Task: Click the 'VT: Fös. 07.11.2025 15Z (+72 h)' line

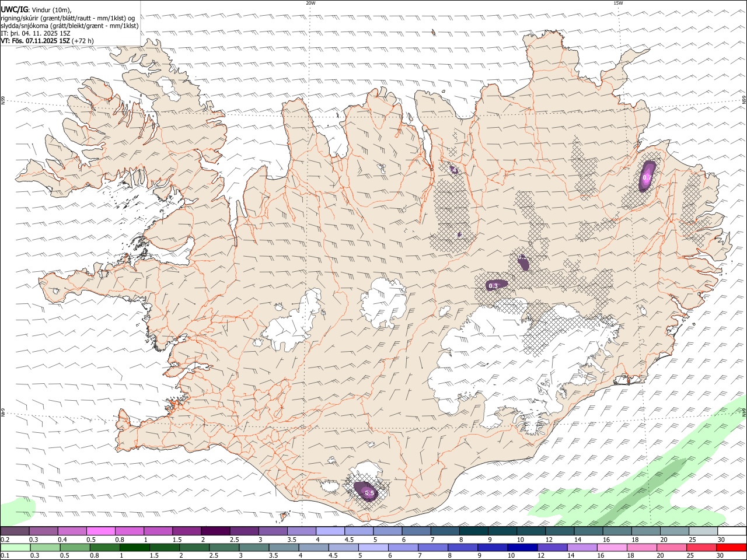Action: pos(48,41)
